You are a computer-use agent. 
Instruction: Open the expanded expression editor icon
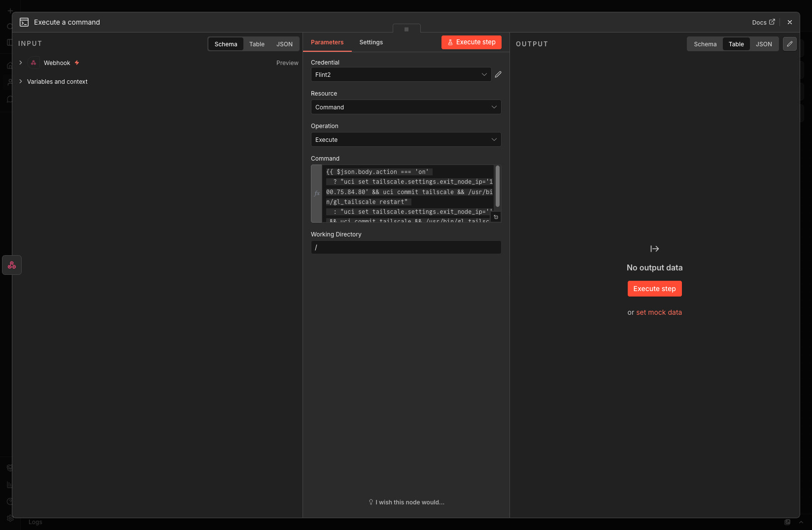[496, 217]
